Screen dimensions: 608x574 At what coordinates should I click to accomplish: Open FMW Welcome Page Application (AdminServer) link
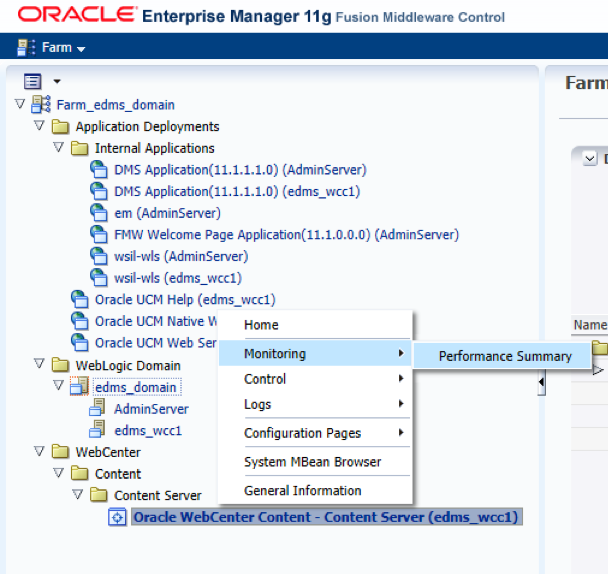coord(286,235)
